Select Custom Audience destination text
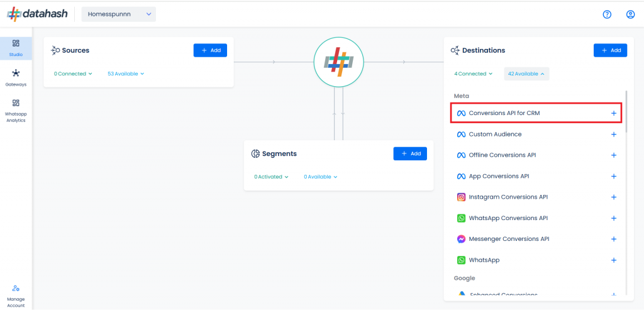Viewport: 644px width, 310px height. click(496, 135)
